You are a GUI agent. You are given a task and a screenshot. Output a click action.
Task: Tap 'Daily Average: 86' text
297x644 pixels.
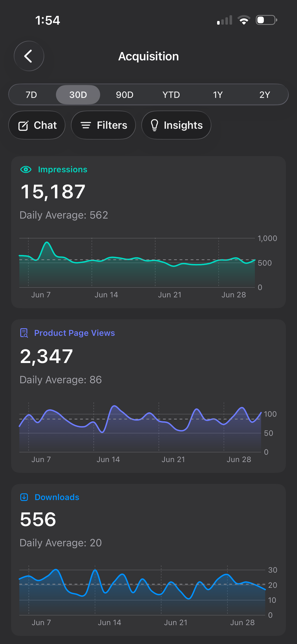coord(61,380)
